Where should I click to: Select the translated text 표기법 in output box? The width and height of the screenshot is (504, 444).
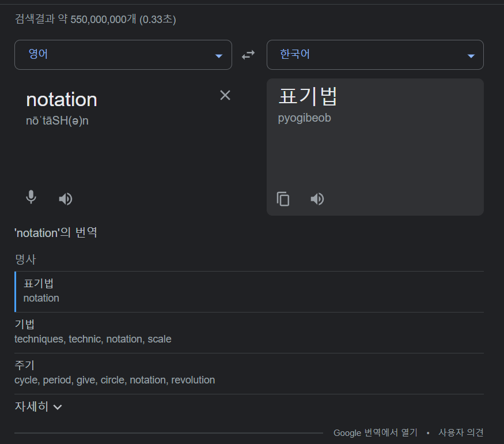(308, 96)
